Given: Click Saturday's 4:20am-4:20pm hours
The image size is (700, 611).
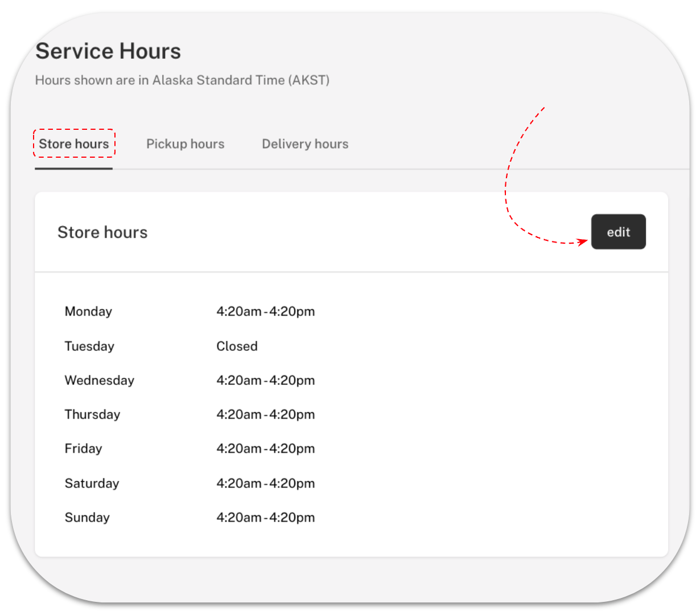Looking at the screenshot, I should click(x=265, y=483).
